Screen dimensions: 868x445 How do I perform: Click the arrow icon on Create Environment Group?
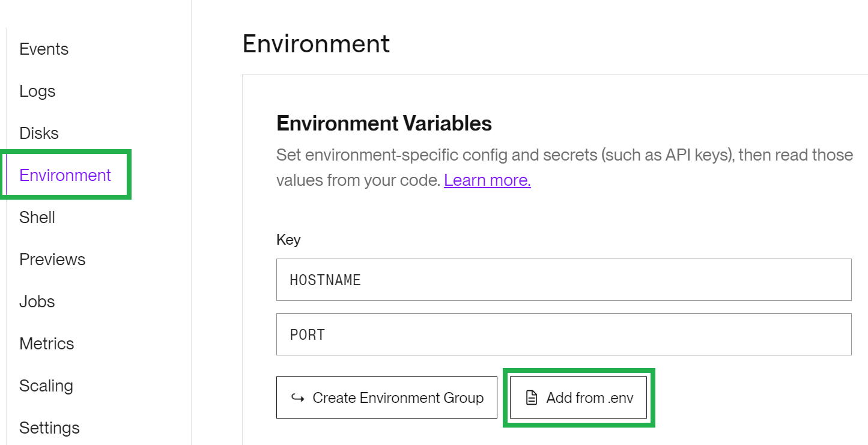(297, 397)
